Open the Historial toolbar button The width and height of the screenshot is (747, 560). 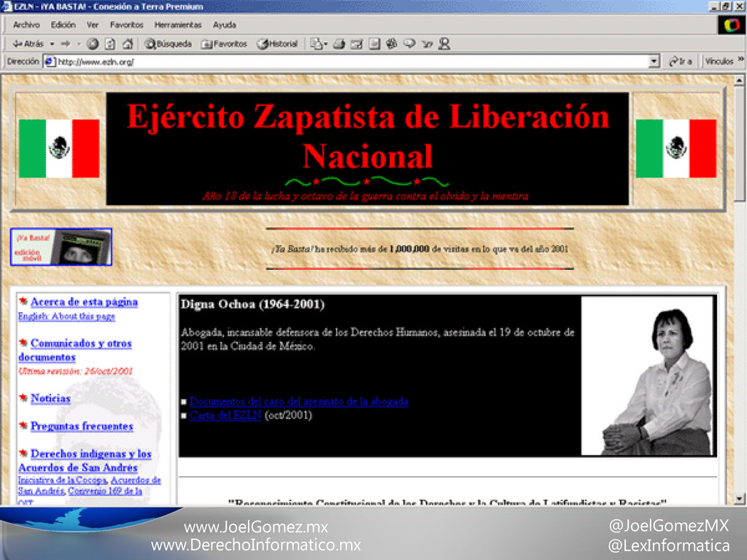pyautogui.click(x=277, y=44)
